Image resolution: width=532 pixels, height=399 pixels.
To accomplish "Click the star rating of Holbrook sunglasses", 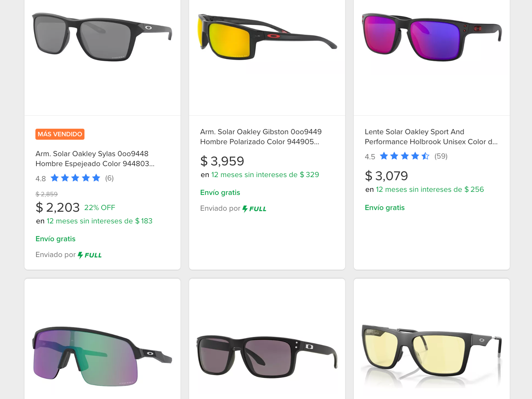I will (x=405, y=156).
